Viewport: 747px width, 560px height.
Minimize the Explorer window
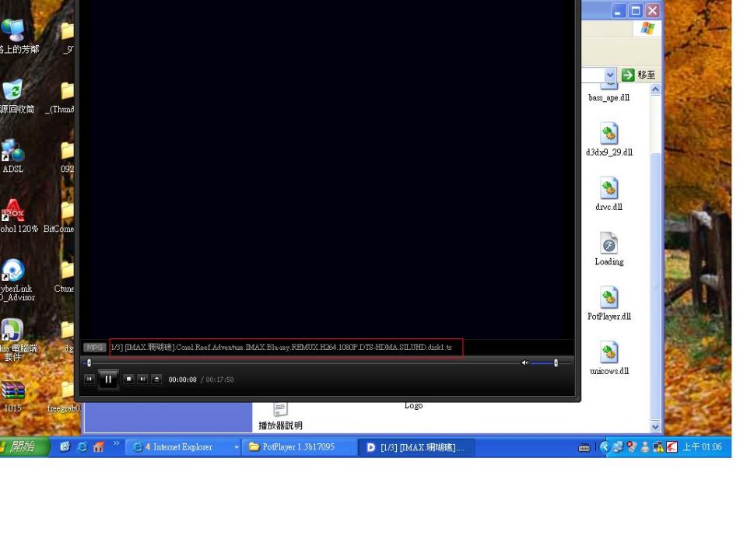pyautogui.click(x=619, y=10)
